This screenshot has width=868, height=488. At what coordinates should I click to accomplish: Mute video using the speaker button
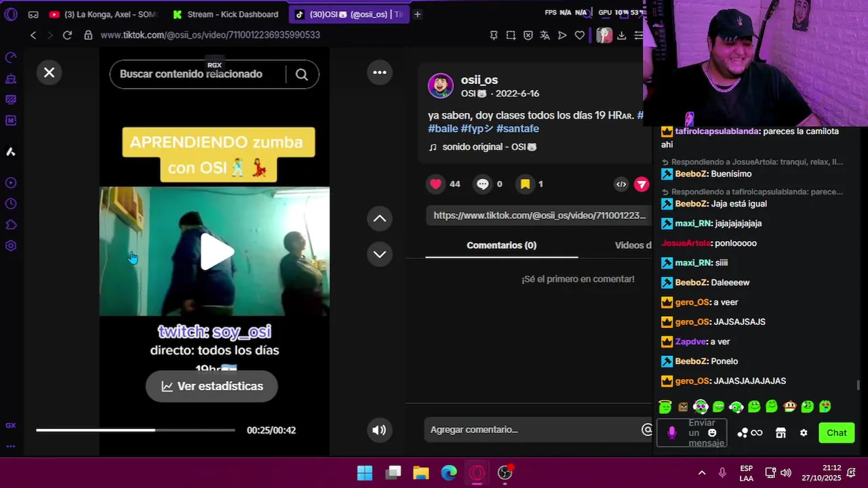(x=379, y=430)
